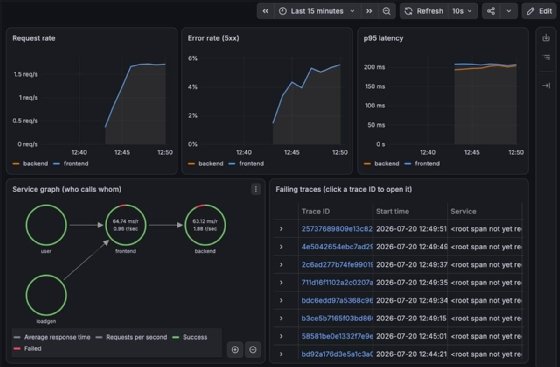Open trace 2c6ad277b74fe9901
Screen dimensions: 560x367
tap(337, 265)
